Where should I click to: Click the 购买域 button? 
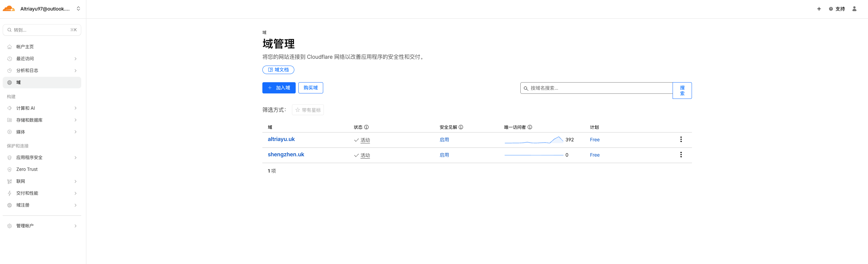[x=310, y=88]
